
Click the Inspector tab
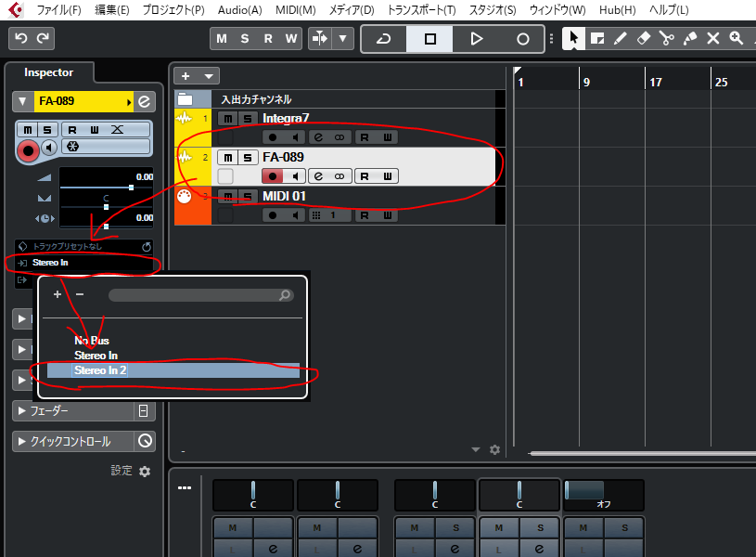point(48,72)
